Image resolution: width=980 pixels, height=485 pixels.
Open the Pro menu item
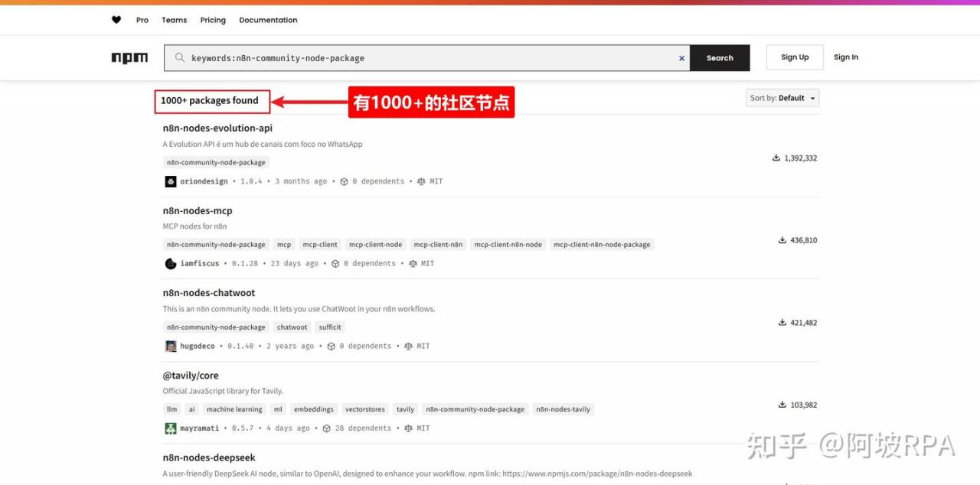pos(142,20)
